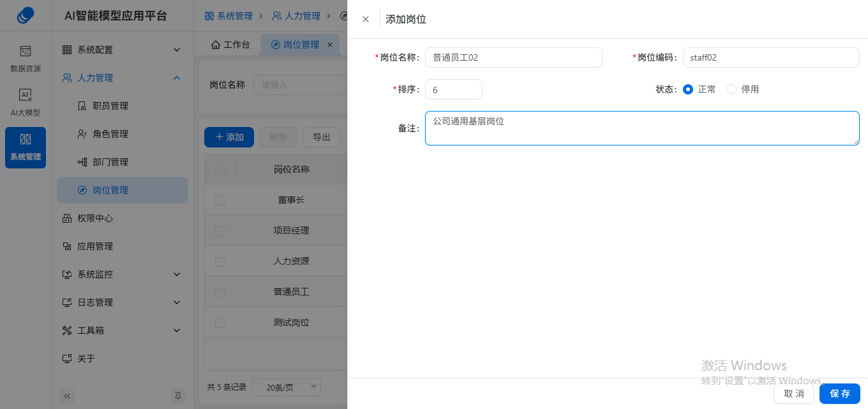
Task: Click table cell 董事长
Action: coord(292,200)
